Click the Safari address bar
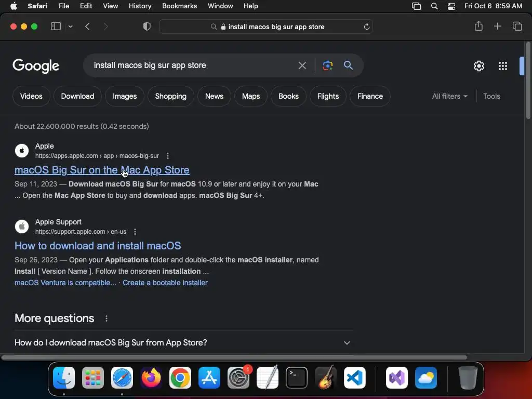532x399 pixels. click(265, 27)
